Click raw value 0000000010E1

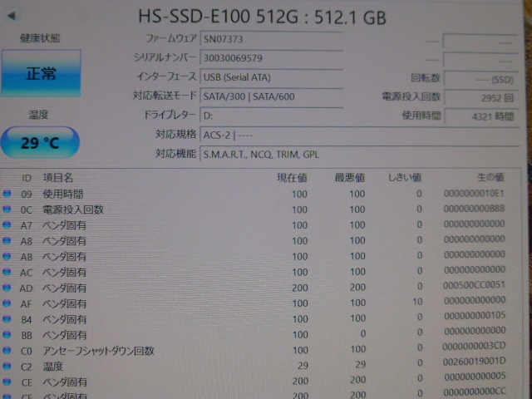point(475,193)
